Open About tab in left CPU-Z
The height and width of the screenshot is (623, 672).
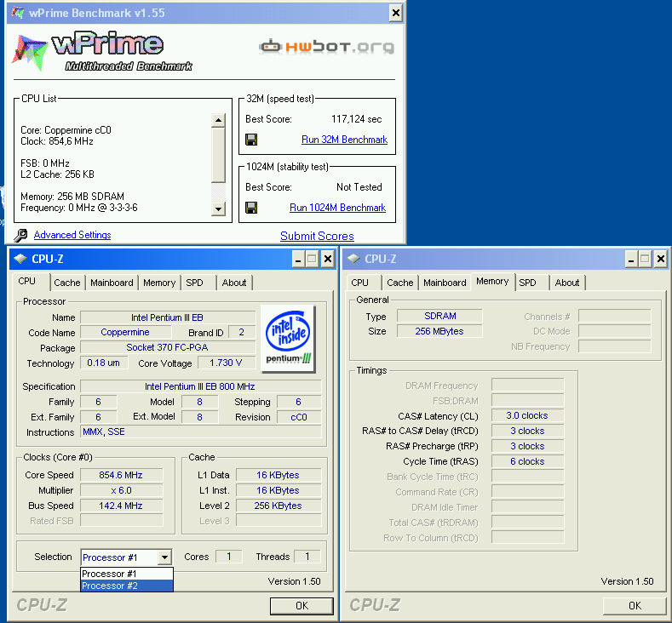tap(234, 283)
